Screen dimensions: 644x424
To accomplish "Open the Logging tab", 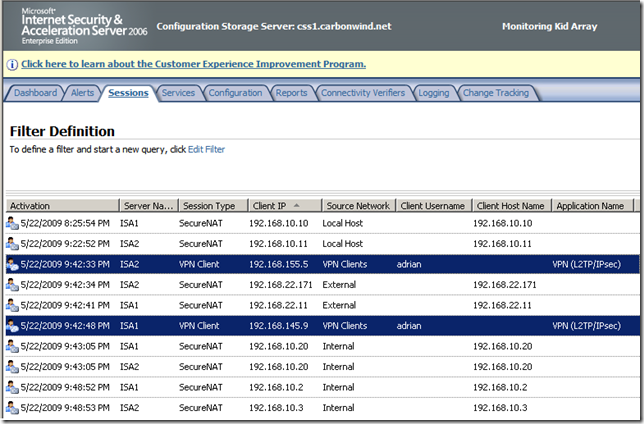I will pos(434,93).
